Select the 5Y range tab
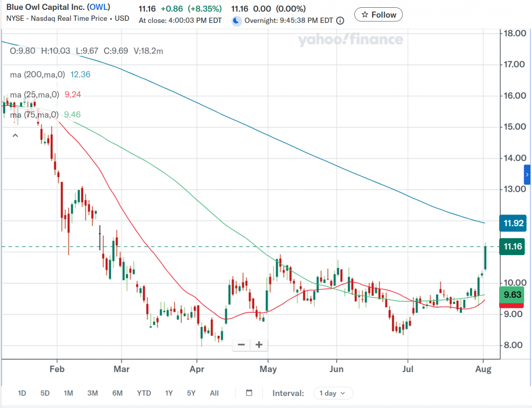The image size is (532, 408). coord(191,393)
